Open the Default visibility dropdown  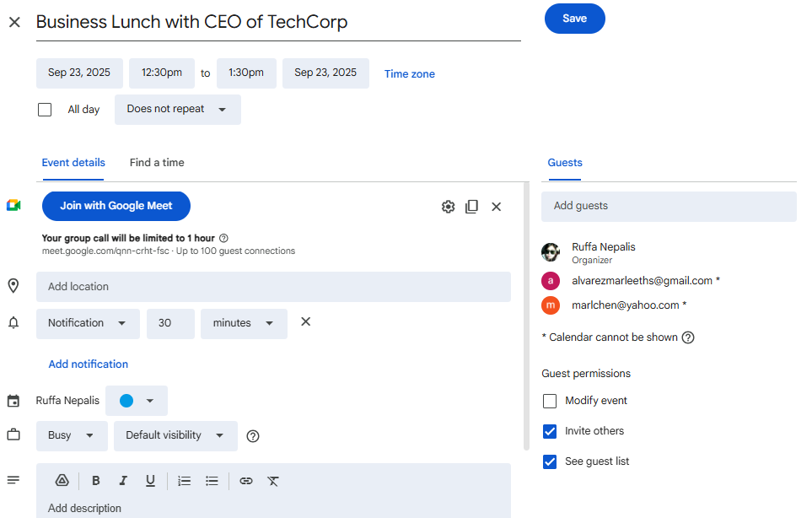pyautogui.click(x=175, y=436)
